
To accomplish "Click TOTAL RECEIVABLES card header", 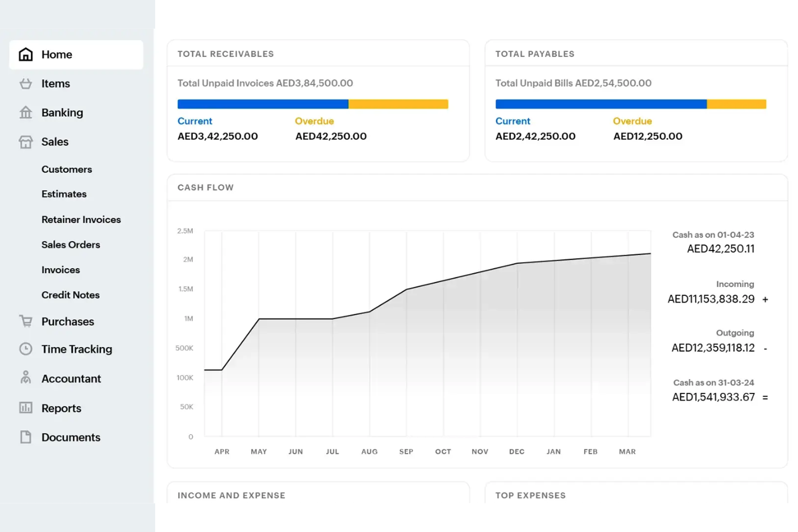I will pyautogui.click(x=226, y=54).
